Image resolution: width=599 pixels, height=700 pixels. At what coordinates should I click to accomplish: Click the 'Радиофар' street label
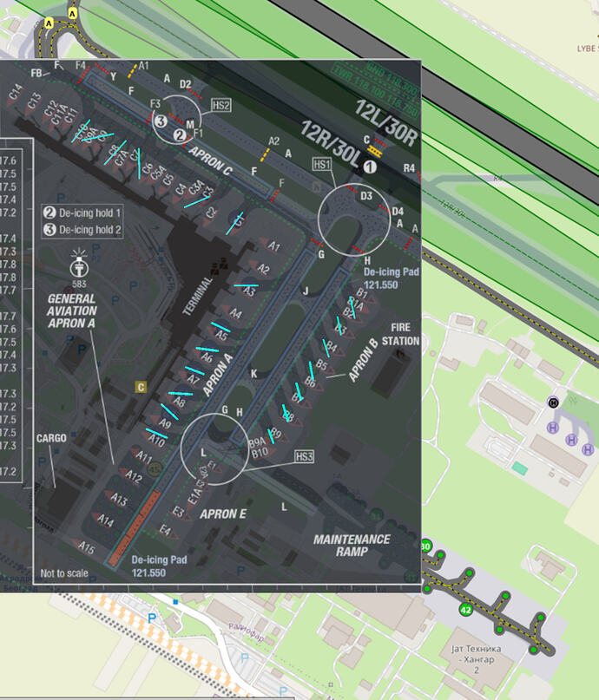[247, 632]
